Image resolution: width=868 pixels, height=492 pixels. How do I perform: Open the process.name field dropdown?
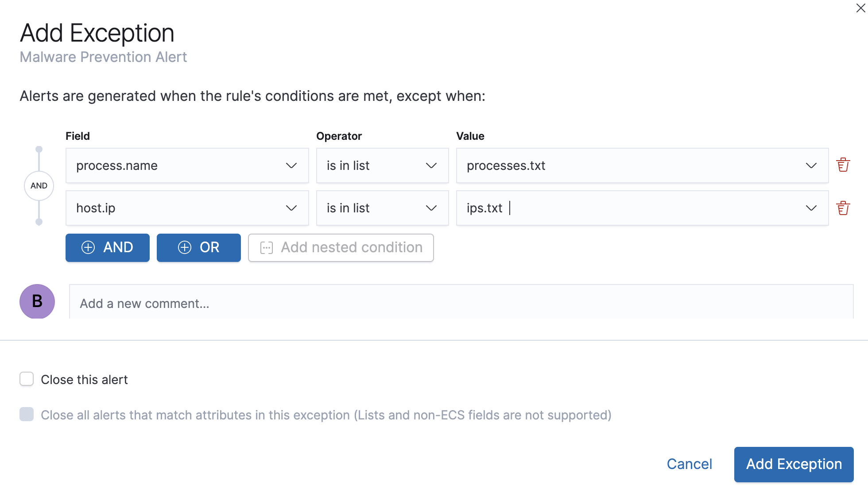(291, 165)
